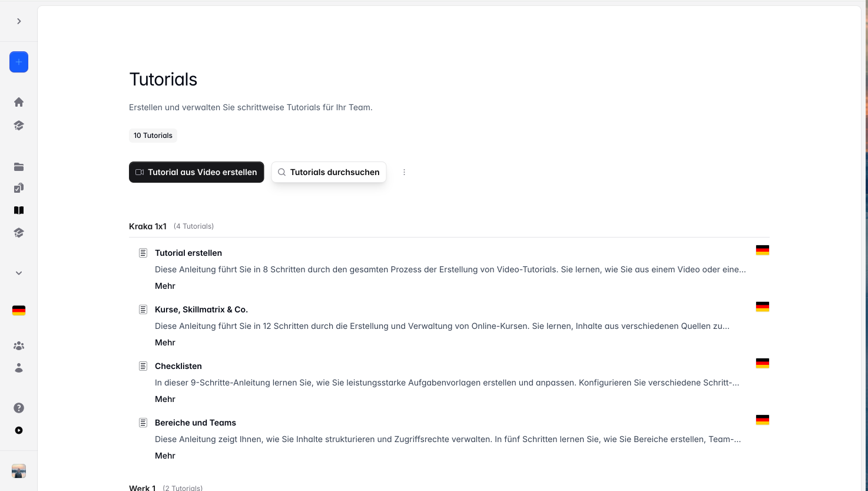
Task: Open the user profile avatar thumbnail
Action: point(19,471)
